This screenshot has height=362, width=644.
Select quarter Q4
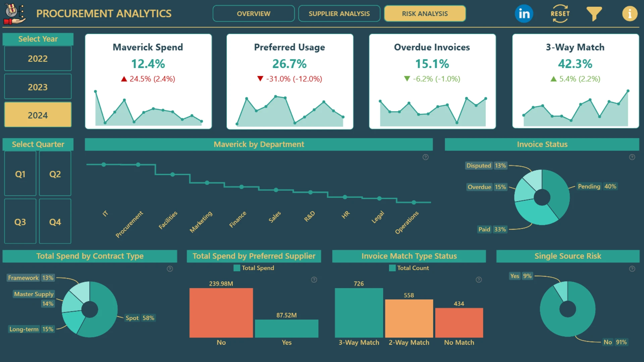click(x=55, y=222)
